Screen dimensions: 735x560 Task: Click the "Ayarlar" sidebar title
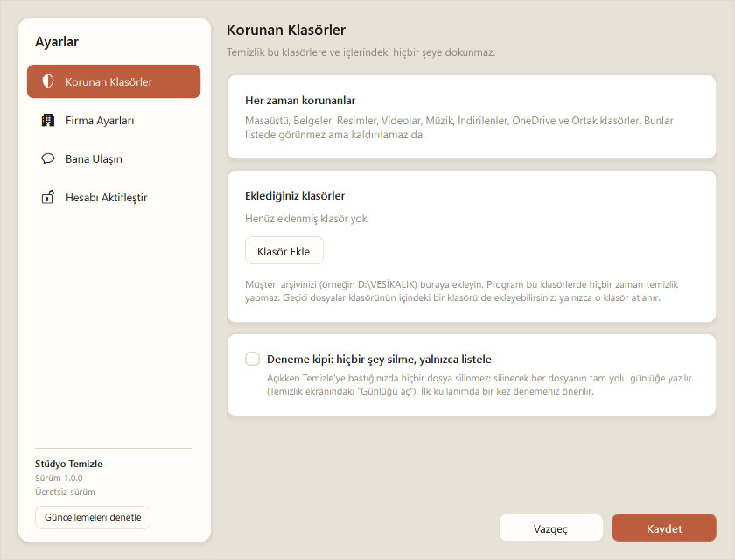(x=57, y=42)
